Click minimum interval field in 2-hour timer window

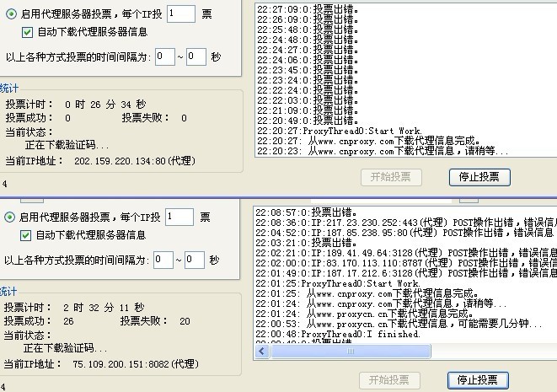[x=163, y=260]
